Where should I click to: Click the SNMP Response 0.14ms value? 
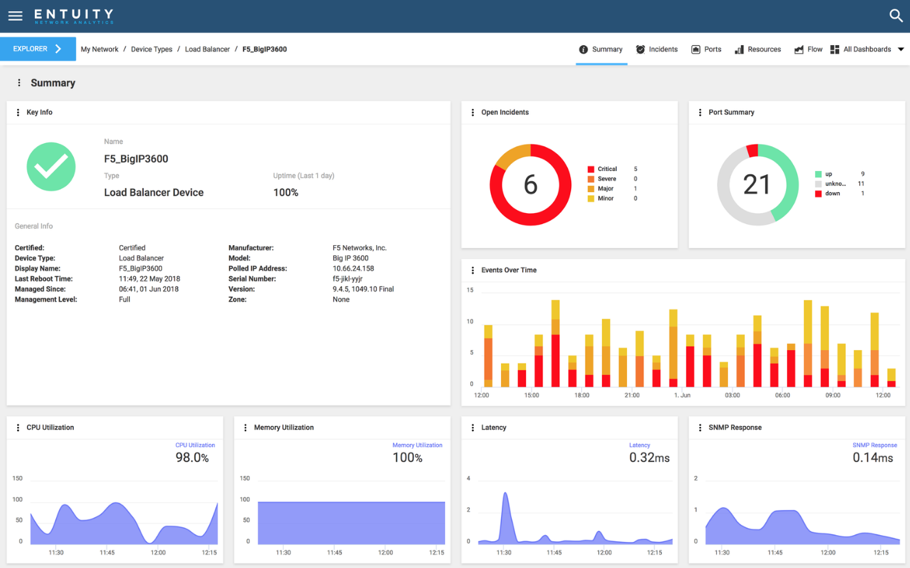pyautogui.click(x=873, y=458)
